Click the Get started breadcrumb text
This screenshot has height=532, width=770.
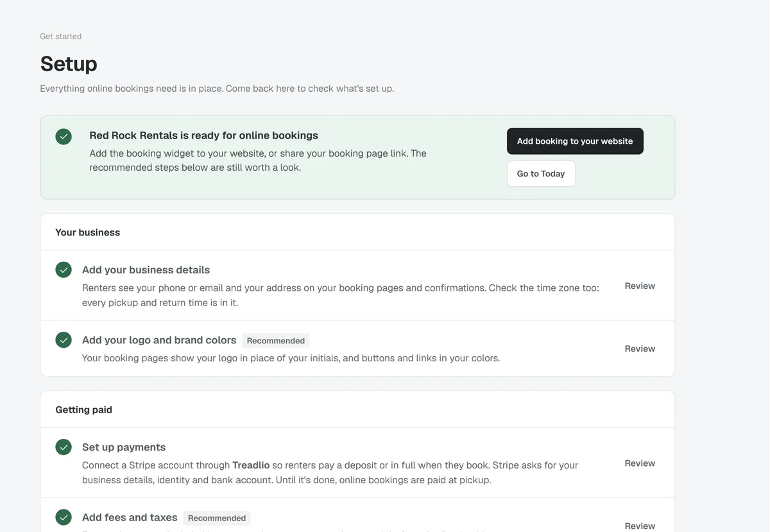pos(61,37)
